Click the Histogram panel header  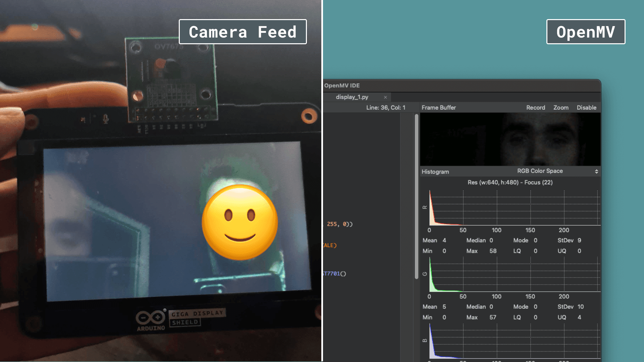(x=435, y=172)
